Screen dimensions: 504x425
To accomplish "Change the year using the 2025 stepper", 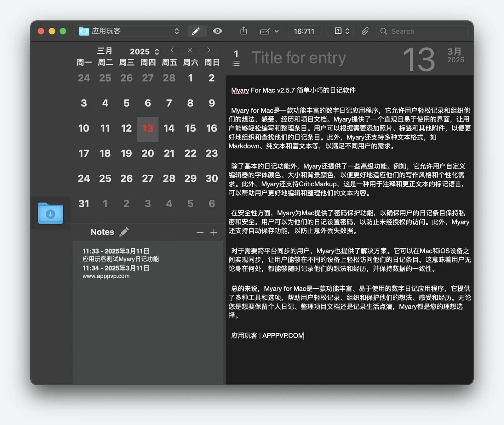I will tap(157, 52).
